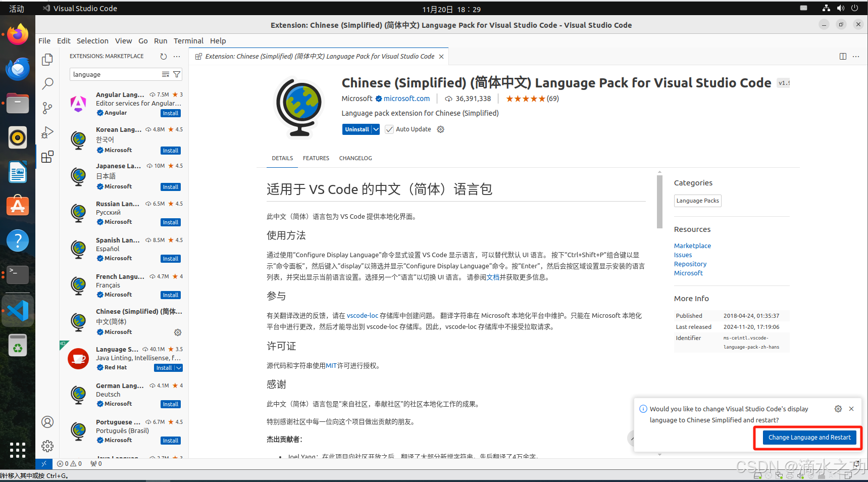Viewport: 868px width, 482px height.
Task: Install the French Language Pack
Action: point(171,295)
